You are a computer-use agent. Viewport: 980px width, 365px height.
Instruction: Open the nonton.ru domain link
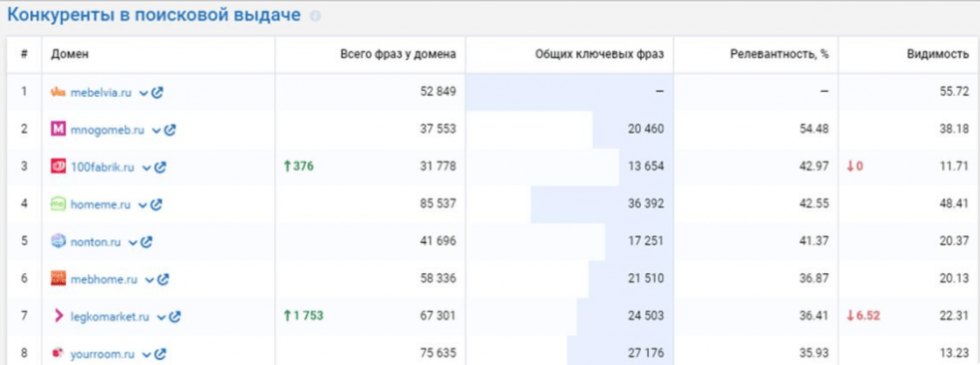(95, 242)
